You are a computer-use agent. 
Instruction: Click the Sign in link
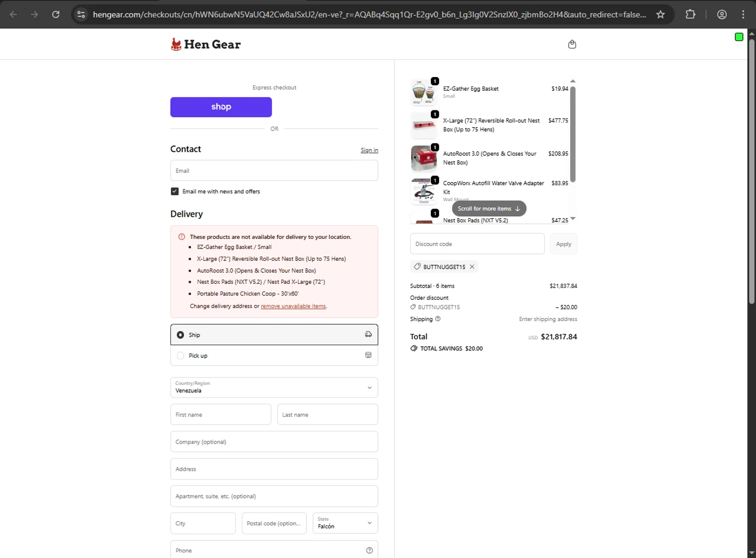(x=369, y=150)
